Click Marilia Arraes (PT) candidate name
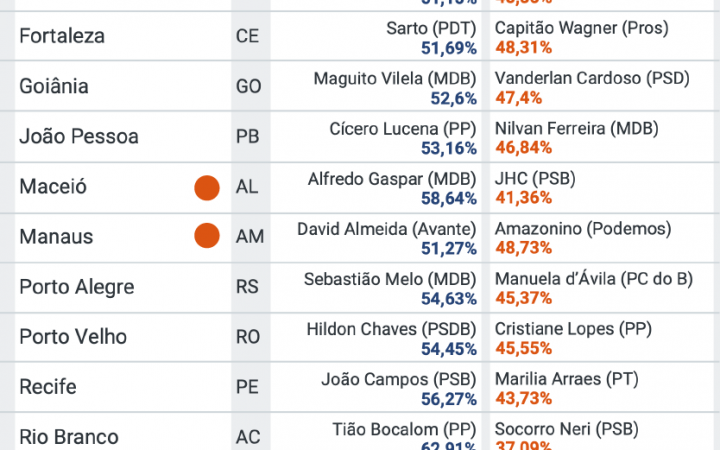 click(x=566, y=378)
